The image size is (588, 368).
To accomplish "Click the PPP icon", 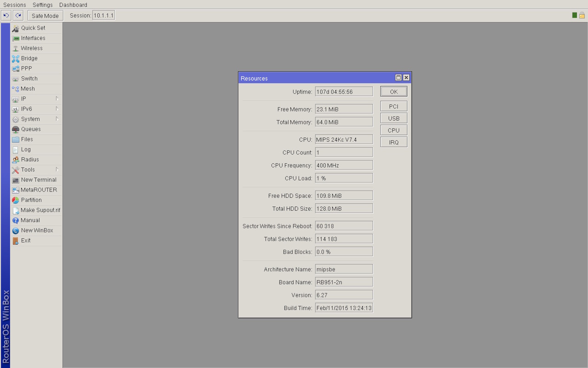I will click(16, 69).
